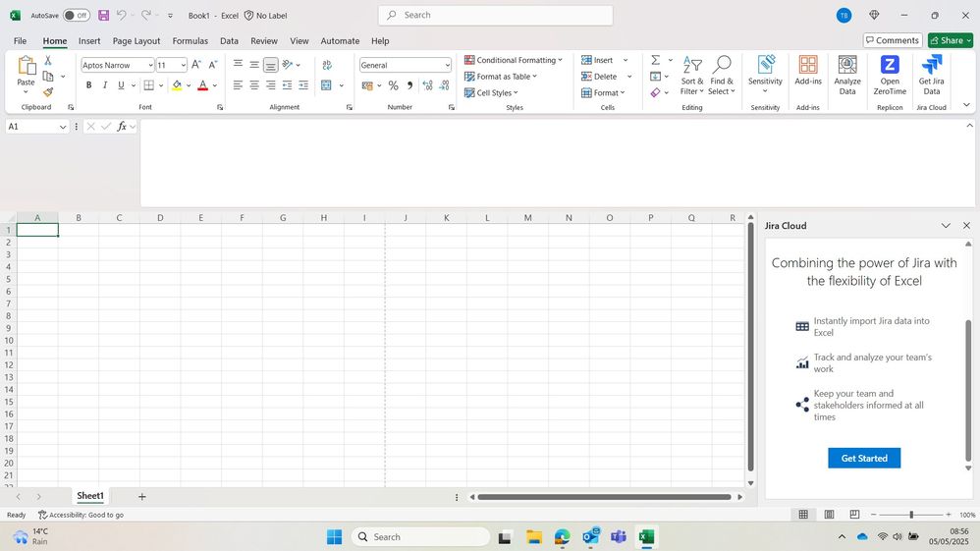
Task: Click Increase Decimal icon
Action: coord(427,85)
